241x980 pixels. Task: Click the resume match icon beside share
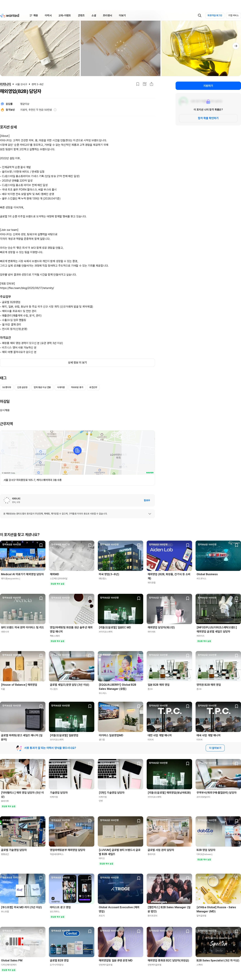click(145, 84)
